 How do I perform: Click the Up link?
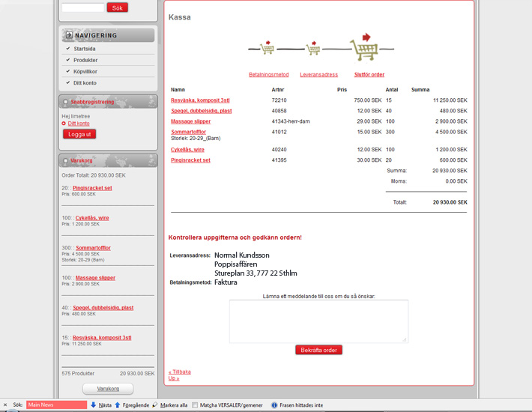174,378
